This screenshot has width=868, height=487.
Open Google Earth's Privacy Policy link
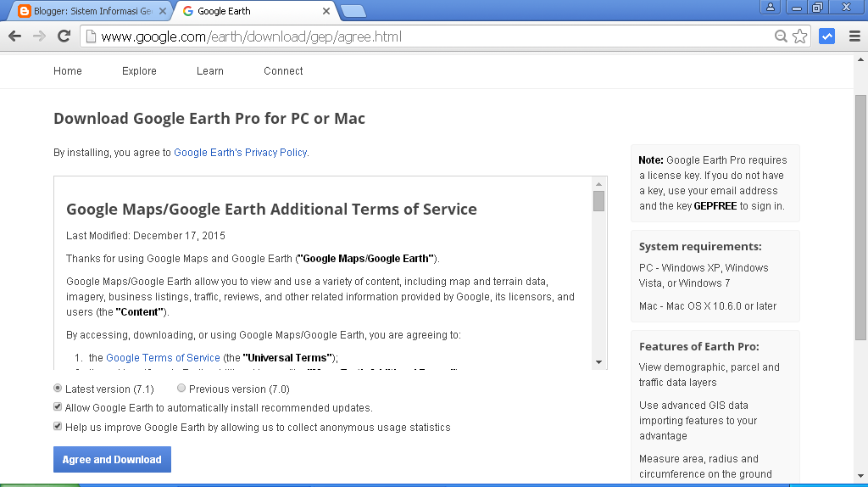pos(240,153)
